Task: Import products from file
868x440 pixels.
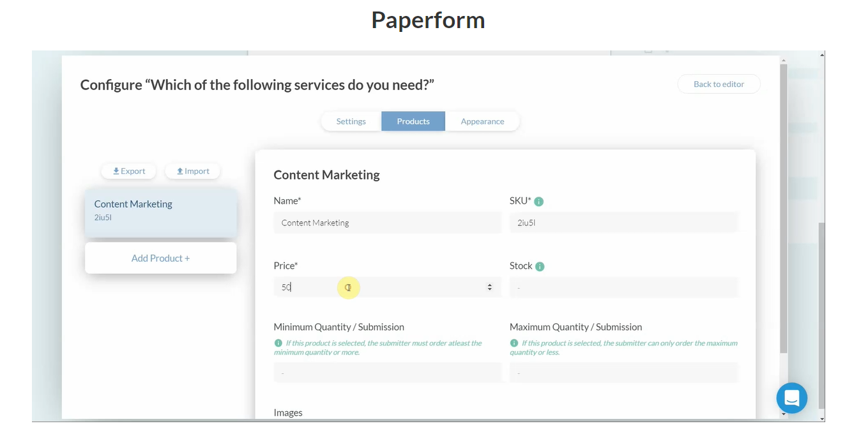Action: click(x=193, y=171)
